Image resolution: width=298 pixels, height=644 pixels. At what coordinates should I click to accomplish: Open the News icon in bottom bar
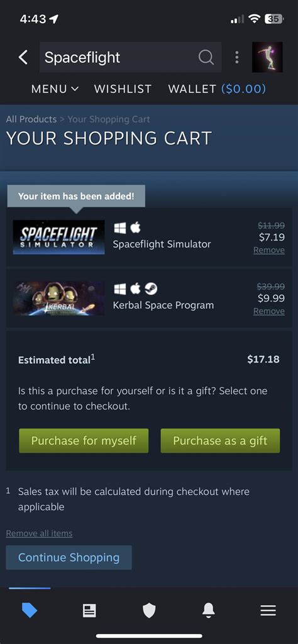click(89, 611)
